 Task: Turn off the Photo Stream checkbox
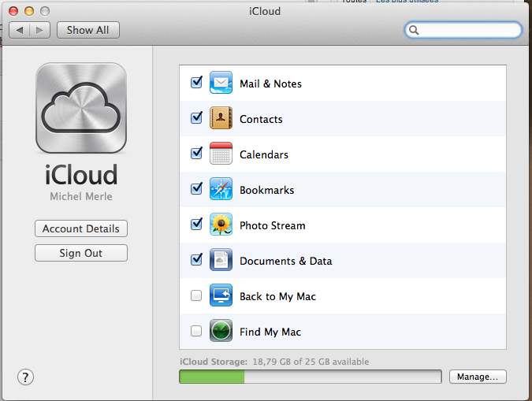click(x=196, y=225)
